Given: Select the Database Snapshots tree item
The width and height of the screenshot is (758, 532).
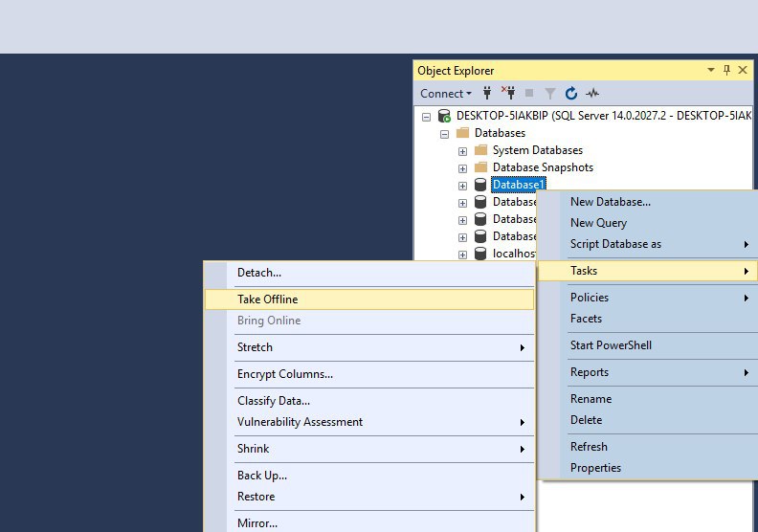Looking at the screenshot, I should pyautogui.click(x=543, y=167).
